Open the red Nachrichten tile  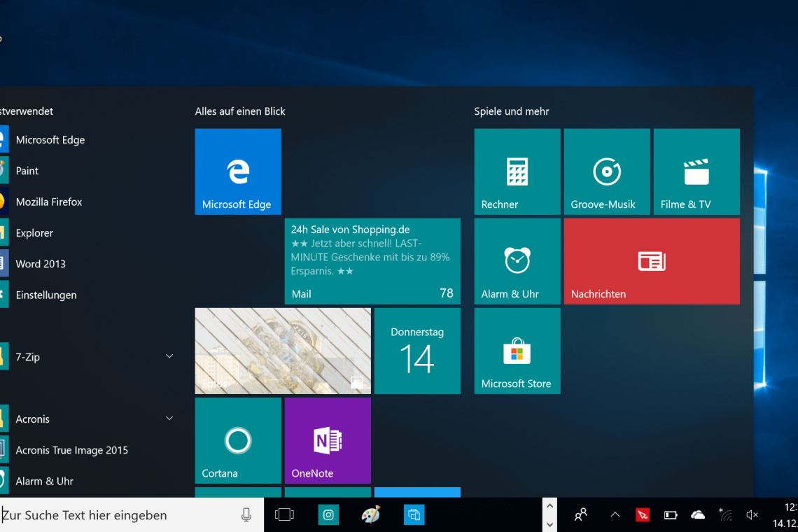[651, 261]
